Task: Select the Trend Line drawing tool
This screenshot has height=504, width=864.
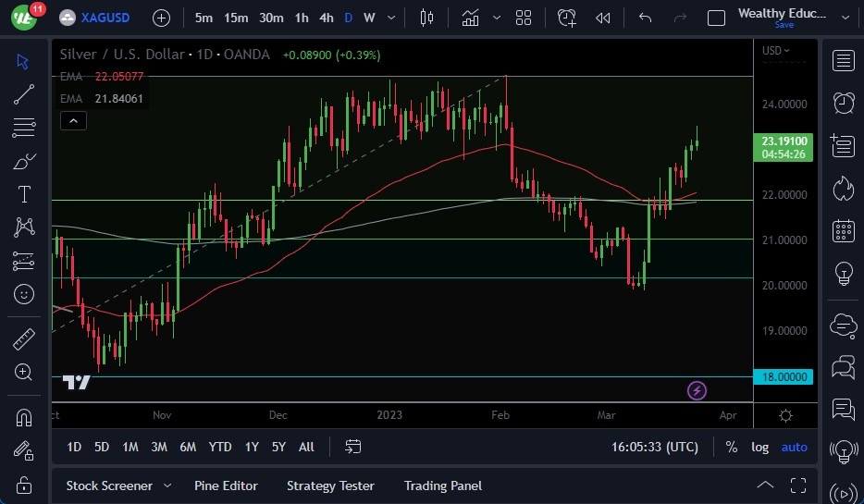Action: point(24,93)
